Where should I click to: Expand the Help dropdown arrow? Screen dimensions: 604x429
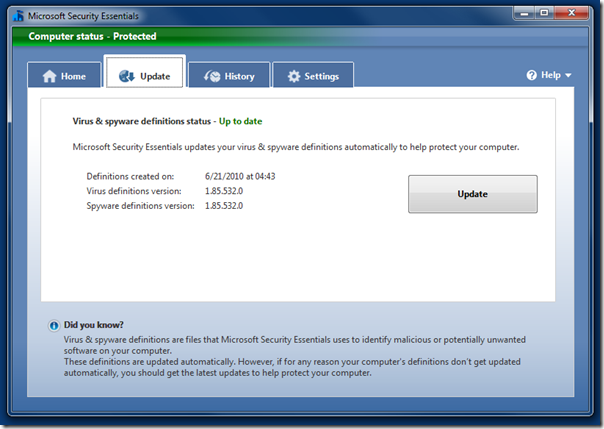click(x=568, y=75)
